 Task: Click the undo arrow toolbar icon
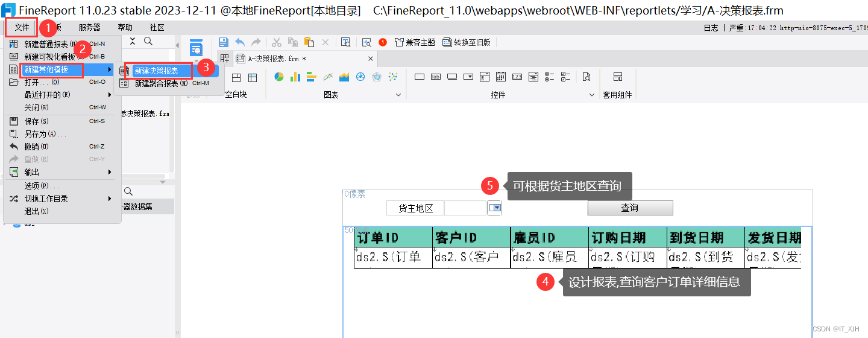[240, 42]
